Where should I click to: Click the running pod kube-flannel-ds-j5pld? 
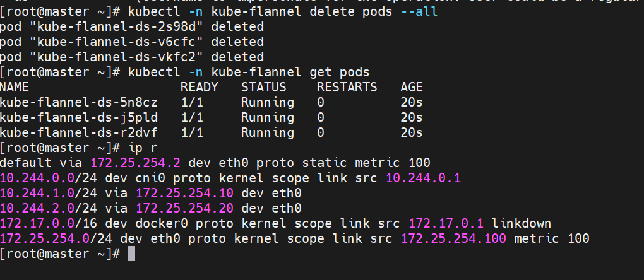(x=79, y=118)
